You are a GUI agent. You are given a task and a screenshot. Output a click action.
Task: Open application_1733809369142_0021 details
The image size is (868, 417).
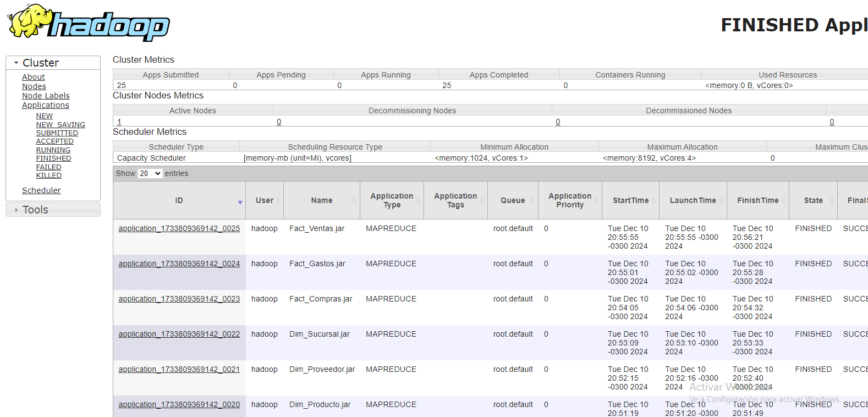(179, 369)
